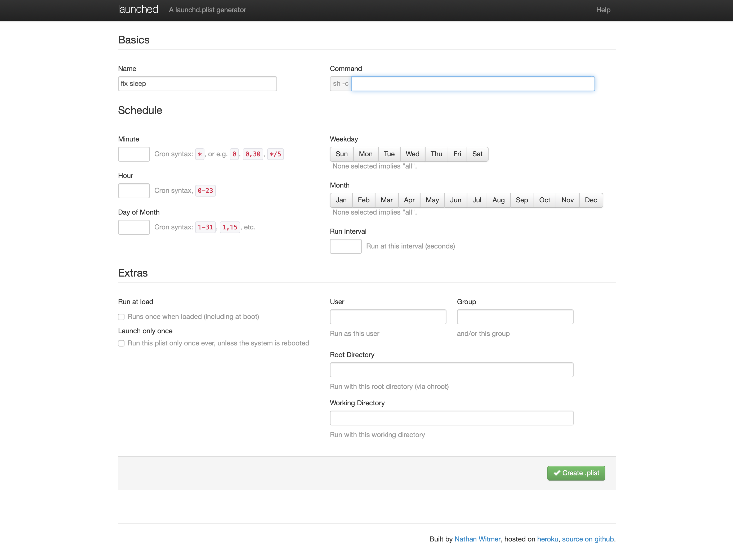This screenshot has height=560, width=733.
Task: Focus the Name text field
Action: point(197,84)
